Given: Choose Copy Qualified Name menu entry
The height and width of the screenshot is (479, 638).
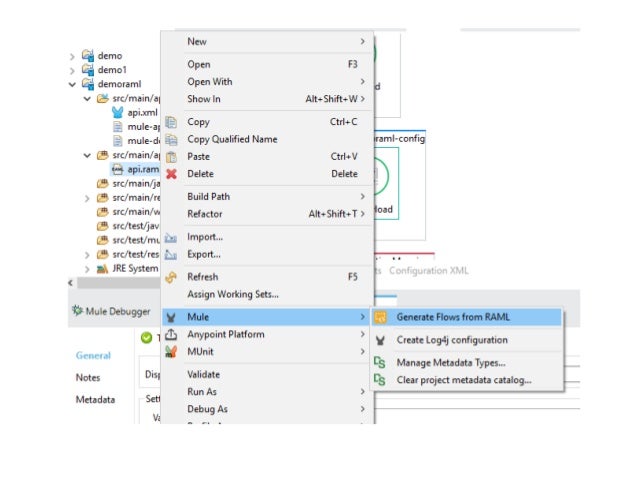Looking at the screenshot, I should (x=267, y=139).
